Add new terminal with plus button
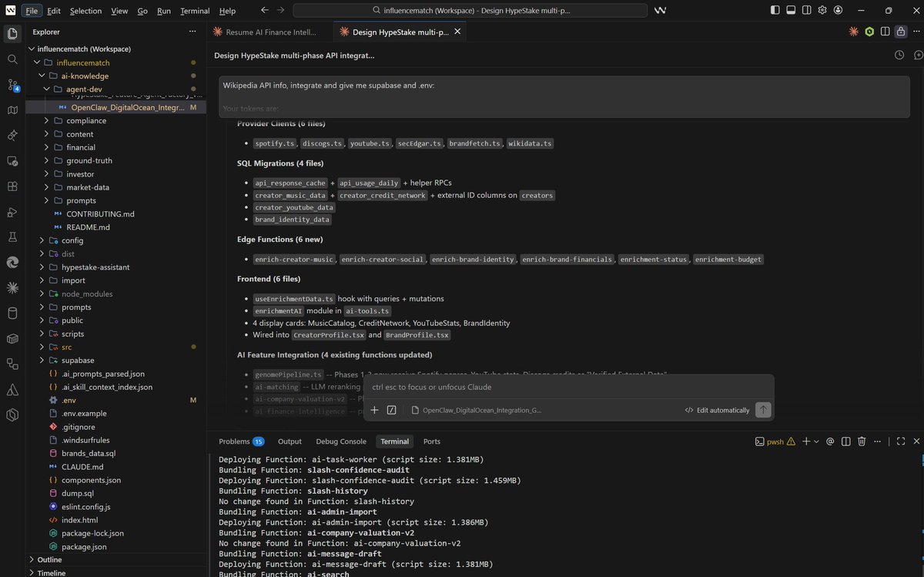 click(x=806, y=441)
